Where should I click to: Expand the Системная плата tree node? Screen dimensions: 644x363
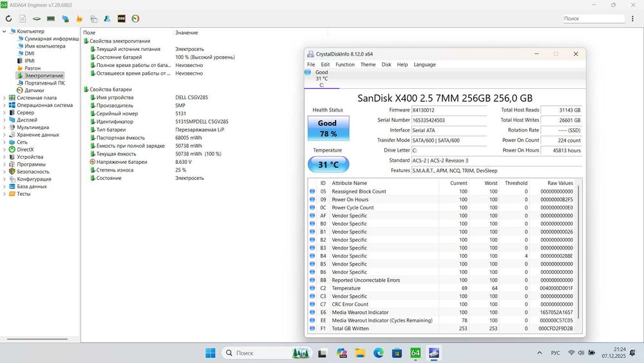pos(4,98)
